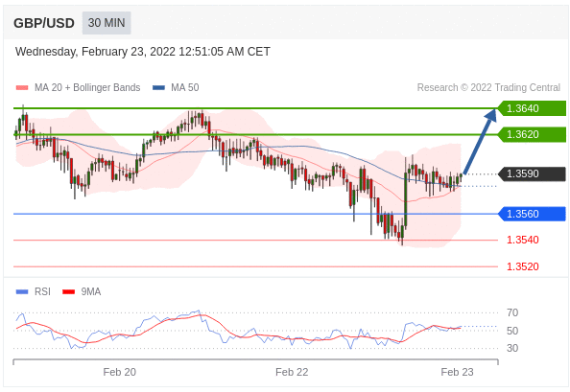Click the 30 MIN timeframe badge

click(107, 23)
